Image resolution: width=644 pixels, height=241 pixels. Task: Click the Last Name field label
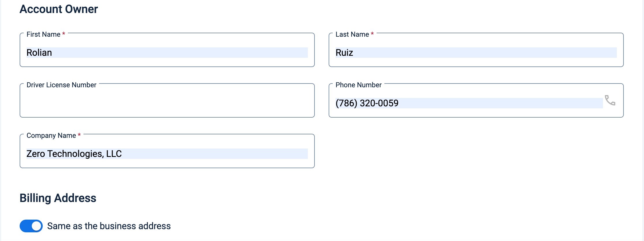[352, 34]
